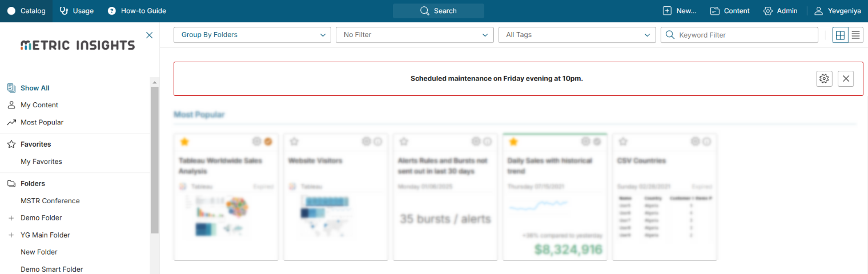Open the Group By Folders dropdown
The height and width of the screenshot is (274, 868).
pos(252,35)
